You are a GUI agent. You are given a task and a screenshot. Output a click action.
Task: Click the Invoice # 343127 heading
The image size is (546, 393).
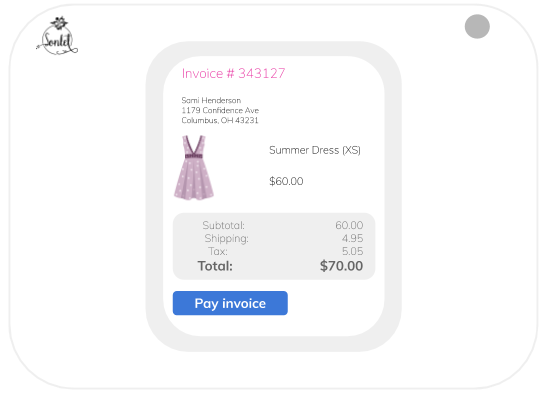pyautogui.click(x=233, y=73)
